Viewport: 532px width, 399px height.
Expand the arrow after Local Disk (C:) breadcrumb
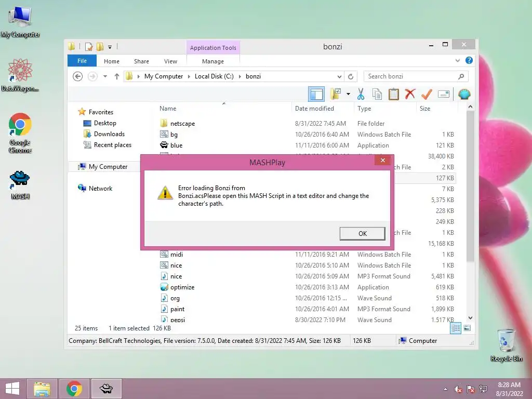(240, 77)
